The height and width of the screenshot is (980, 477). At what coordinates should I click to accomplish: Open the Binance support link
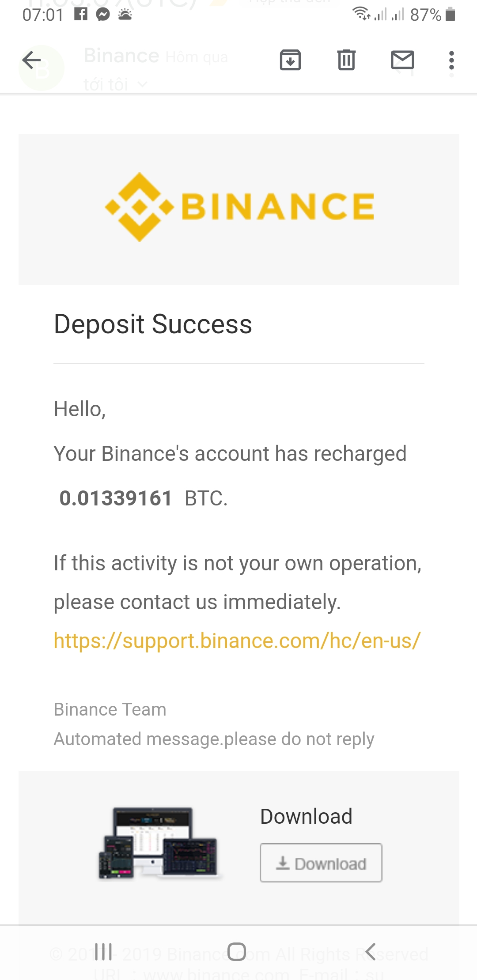[237, 641]
